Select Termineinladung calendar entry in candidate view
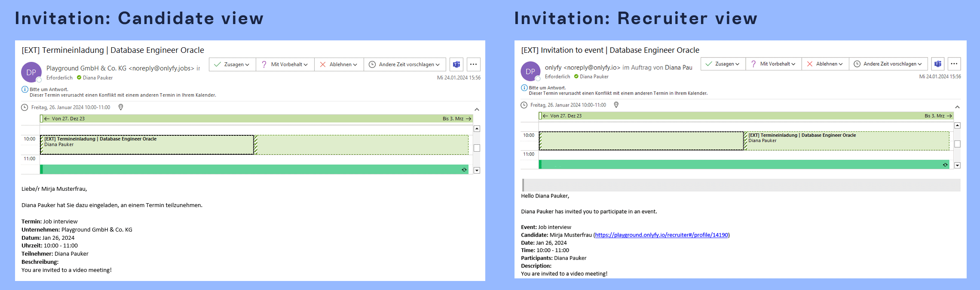 pyautogui.click(x=146, y=144)
